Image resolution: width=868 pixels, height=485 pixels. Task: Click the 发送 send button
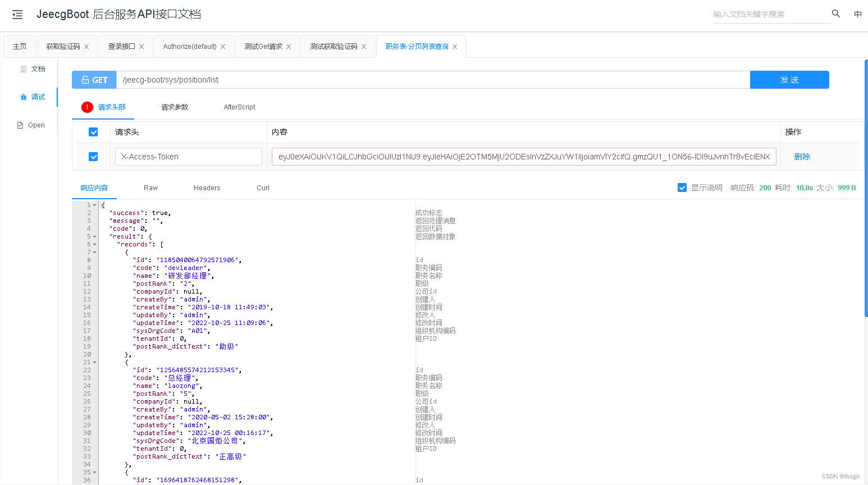coord(789,79)
